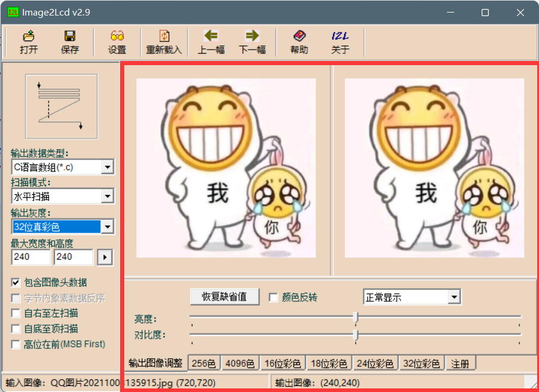539x392 pixels.
Task: Click 对比度 contrast slider handle
Action: (356, 335)
